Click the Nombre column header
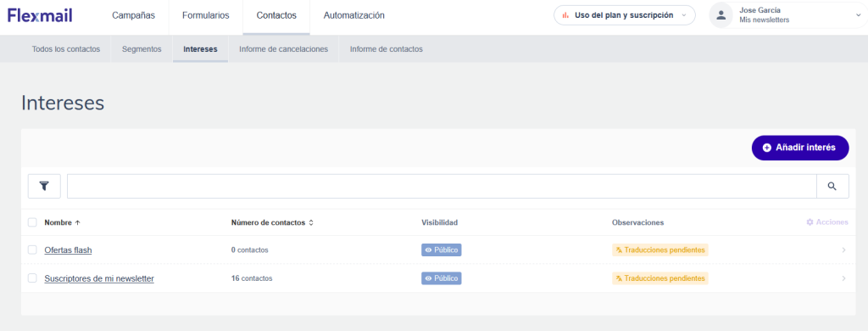868x331 pixels. [x=58, y=222]
